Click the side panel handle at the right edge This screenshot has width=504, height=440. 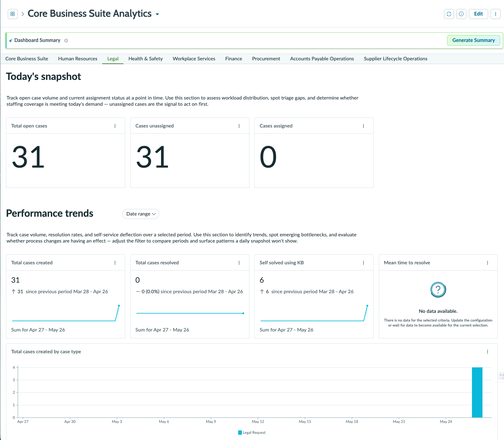click(x=501, y=375)
